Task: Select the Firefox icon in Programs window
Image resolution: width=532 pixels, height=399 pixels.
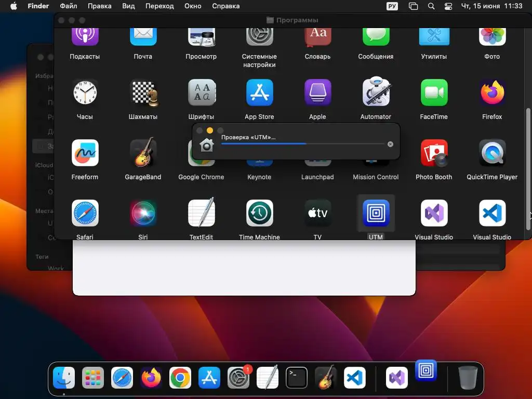Action: pyautogui.click(x=493, y=92)
